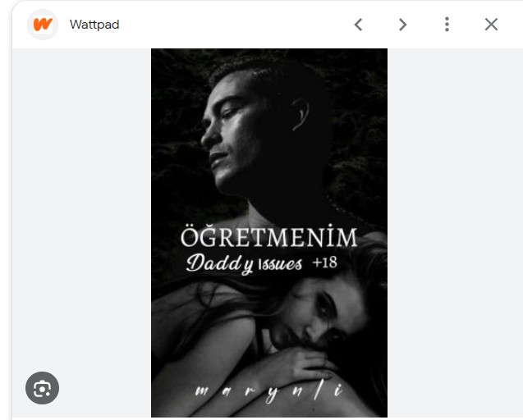Open the three-dot more options menu
Viewport: 523px width, 420px height.
(447, 25)
